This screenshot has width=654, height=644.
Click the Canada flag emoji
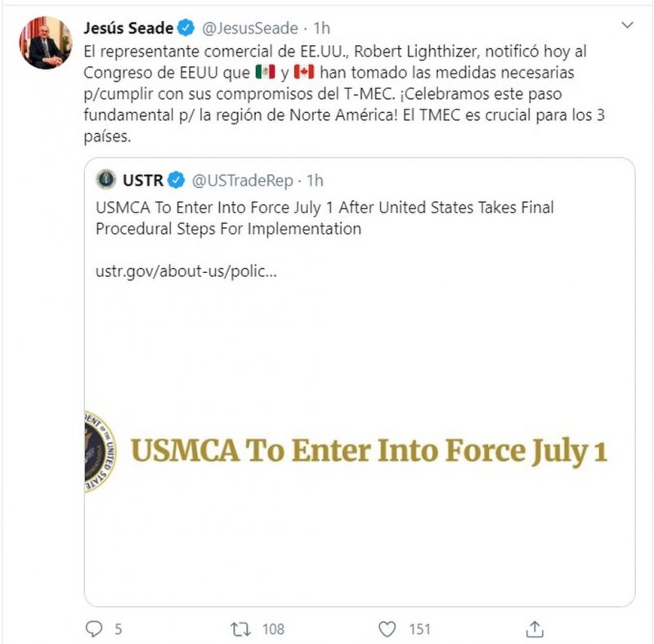point(303,72)
